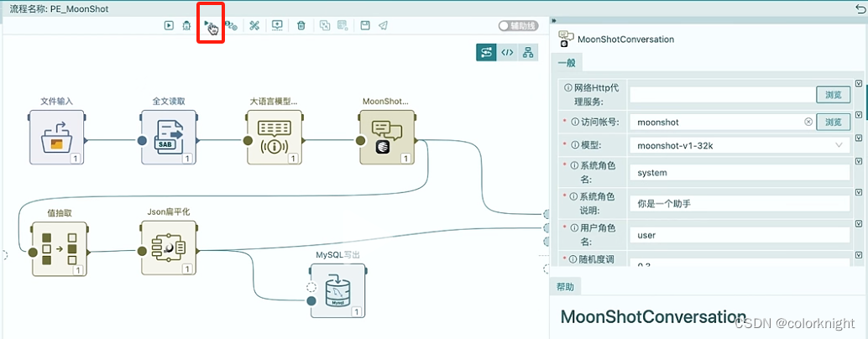Select the Json扁平化 node icon
Image resolution: width=868 pixels, height=339 pixels.
point(168,249)
